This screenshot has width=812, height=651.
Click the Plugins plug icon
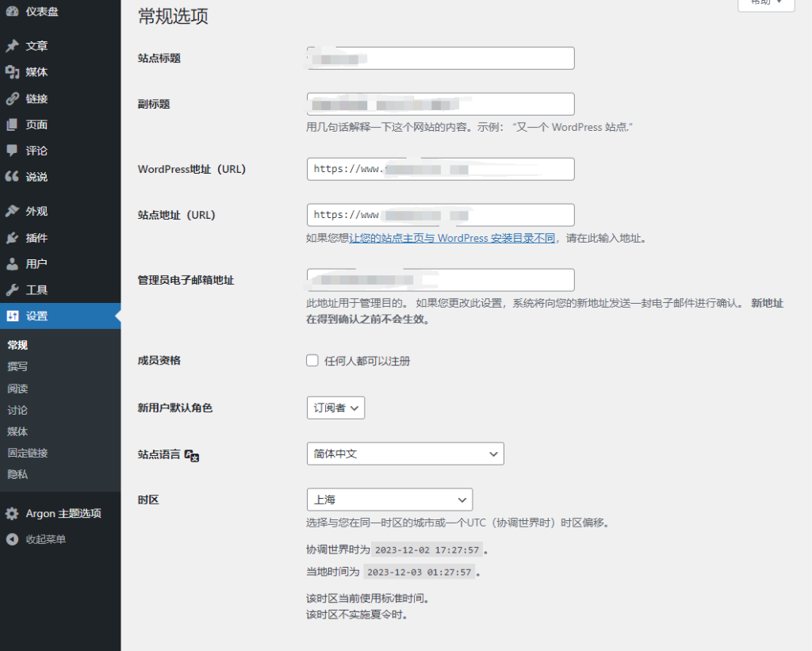click(x=12, y=238)
